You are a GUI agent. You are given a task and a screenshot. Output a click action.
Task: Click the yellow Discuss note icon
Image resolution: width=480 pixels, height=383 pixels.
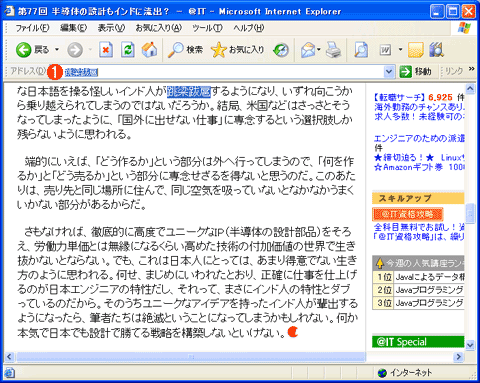(x=416, y=50)
